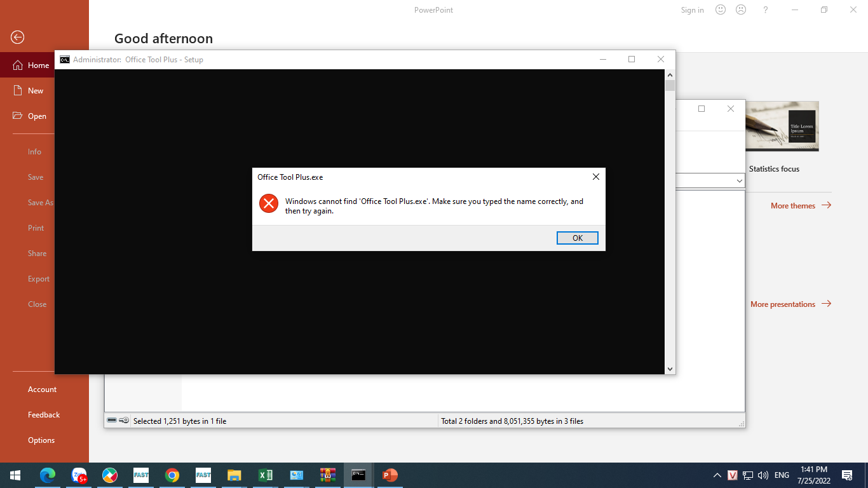Open PowerPoint help question mark
The height and width of the screenshot is (488, 868).
pyautogui.click(x=766, y=10)
